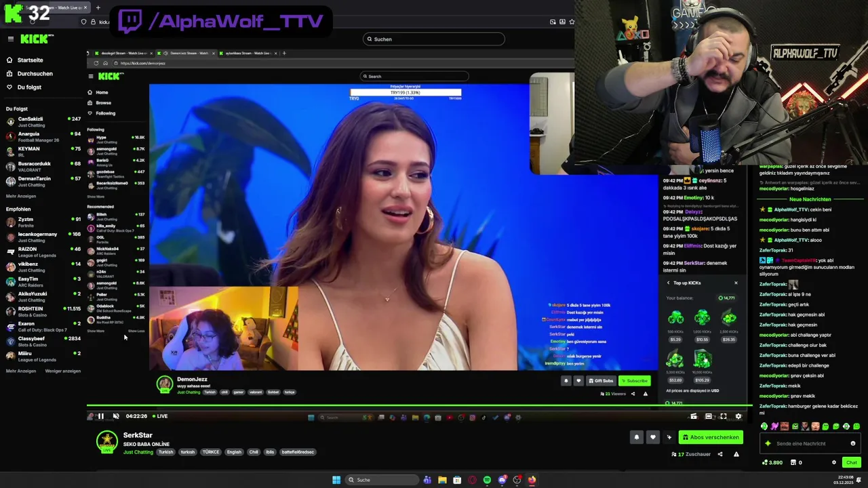
Task: Share the SerkStar stream
Action: 720,454
